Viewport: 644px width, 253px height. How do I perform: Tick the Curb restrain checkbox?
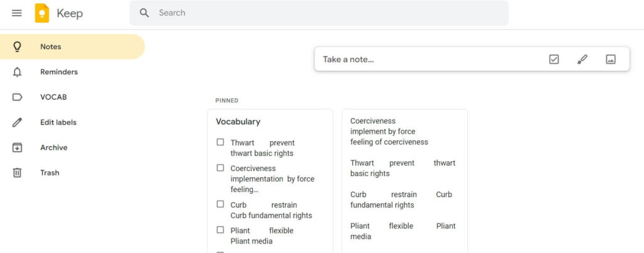click(x=221, y=204)
